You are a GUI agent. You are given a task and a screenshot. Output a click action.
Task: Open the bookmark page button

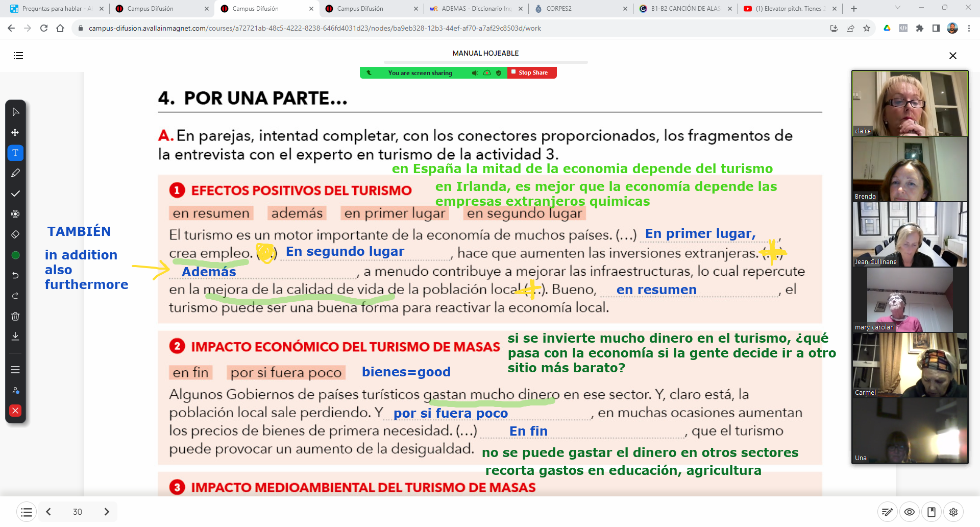coord(931,512)
